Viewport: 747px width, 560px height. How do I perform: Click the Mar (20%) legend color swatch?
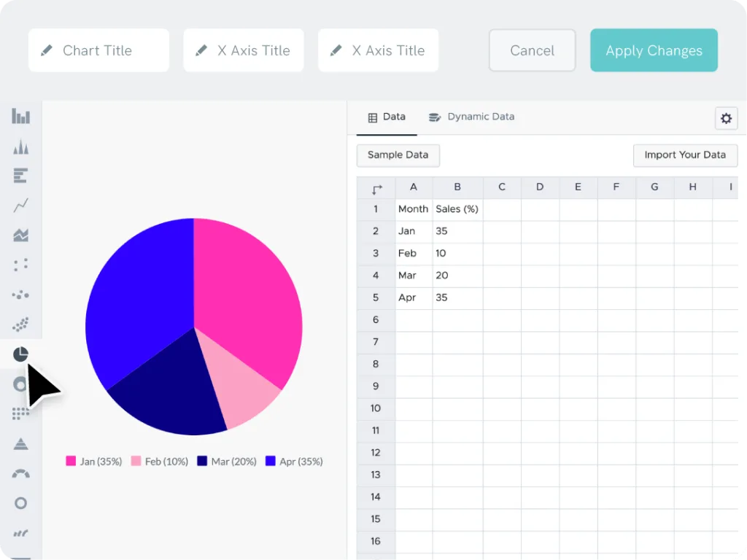pos(202,462)
